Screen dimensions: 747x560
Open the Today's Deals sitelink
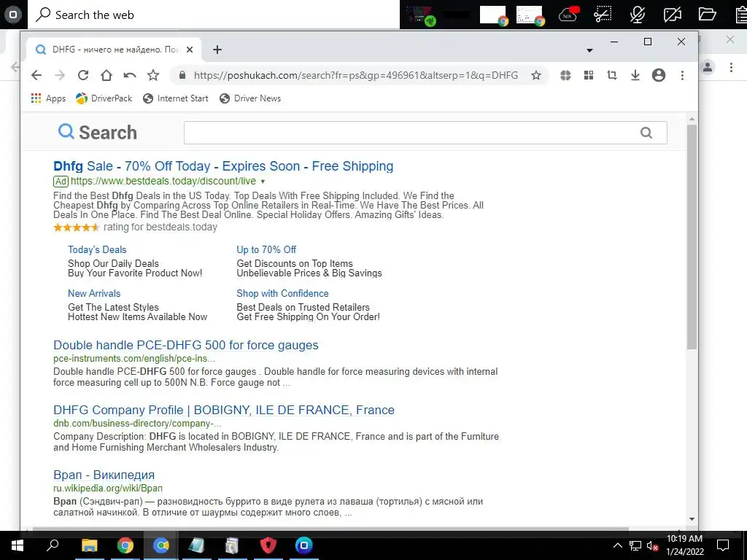coord(97,249)
